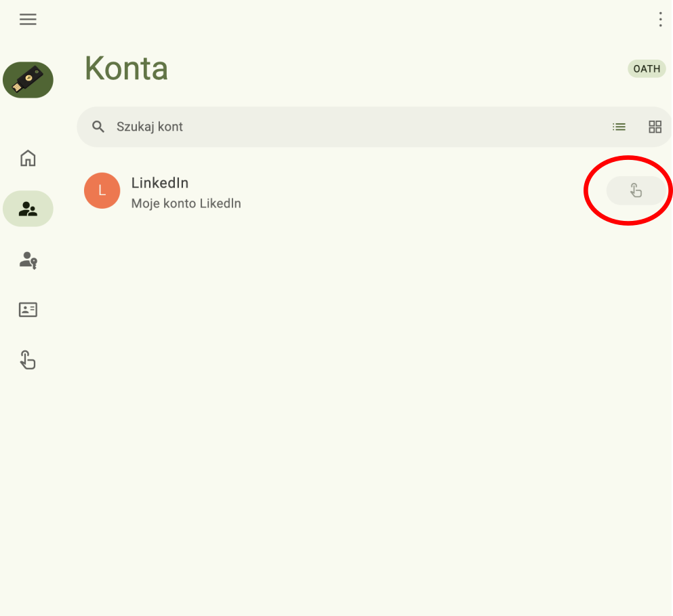Click the LinkedIn avatar letter L
This screenshot has width=673, height=616.
(102, 190)
